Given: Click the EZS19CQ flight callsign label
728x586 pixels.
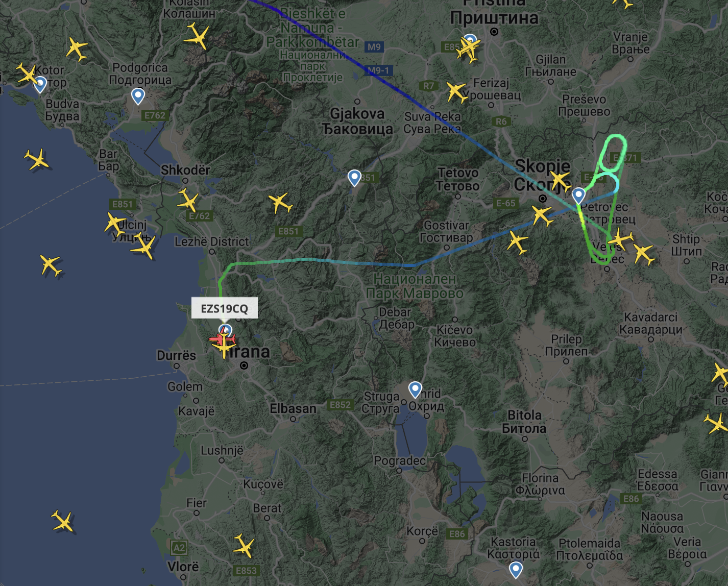Looking at the screenshot, I should coord(224,308).
